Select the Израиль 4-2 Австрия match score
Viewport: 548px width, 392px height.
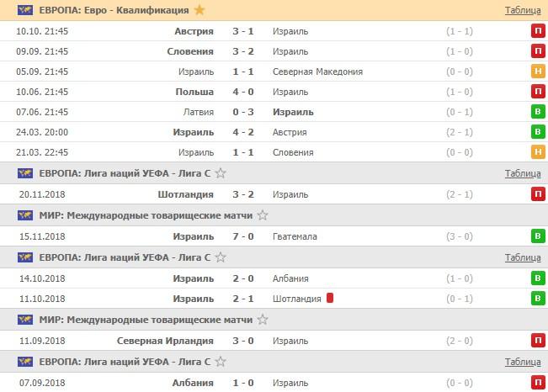point(245,132)
